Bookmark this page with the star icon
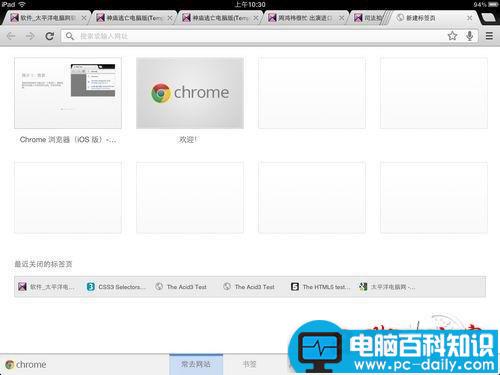The width and height of the screenshot is (500, 375). (452, 36)
